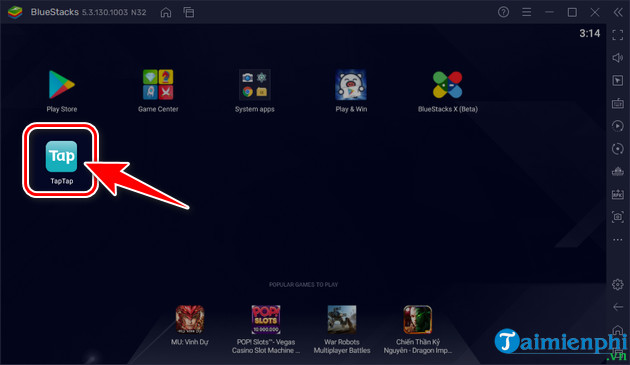Minimize the BlueStacks window

[549, 12]
